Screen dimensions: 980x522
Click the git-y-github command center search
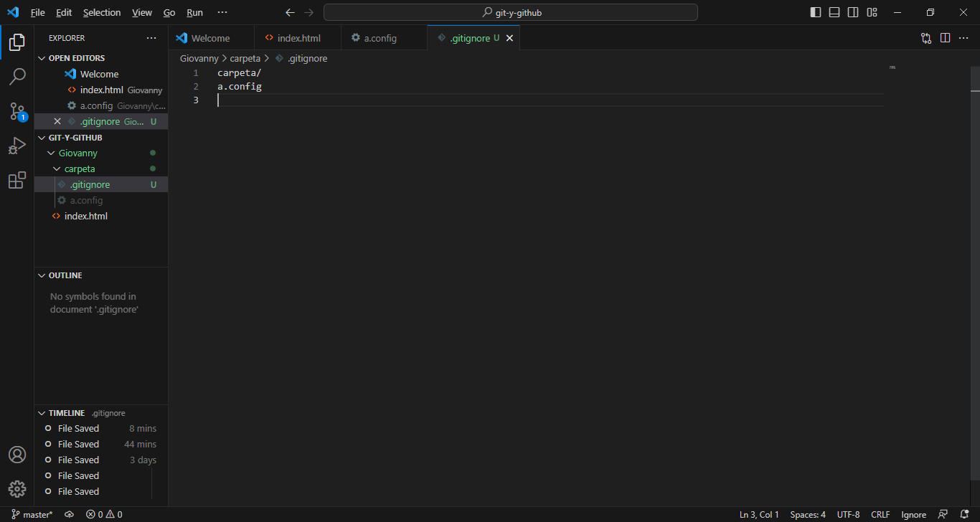510,12
